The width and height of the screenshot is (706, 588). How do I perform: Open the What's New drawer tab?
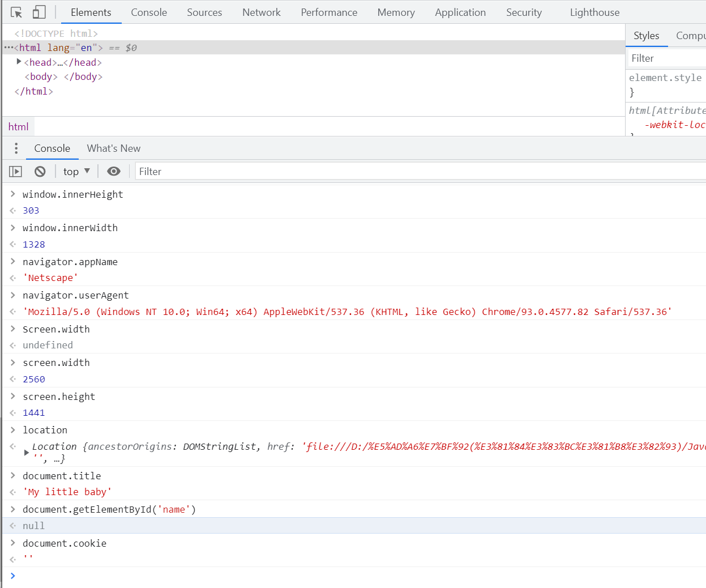coord(114,148)
